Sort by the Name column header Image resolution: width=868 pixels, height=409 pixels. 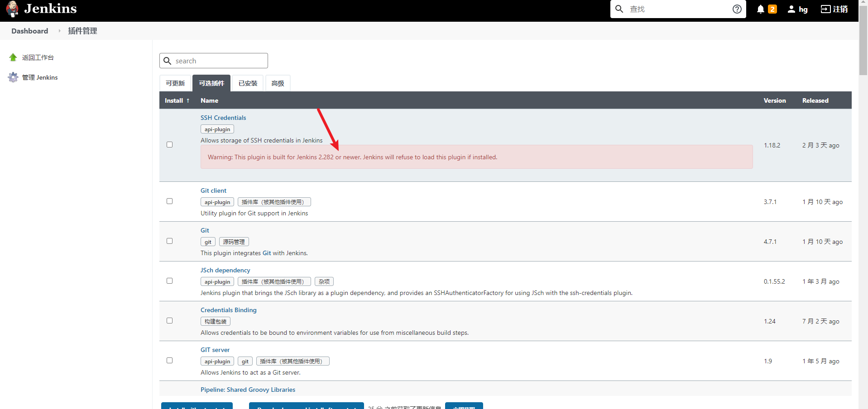(209, 100)
